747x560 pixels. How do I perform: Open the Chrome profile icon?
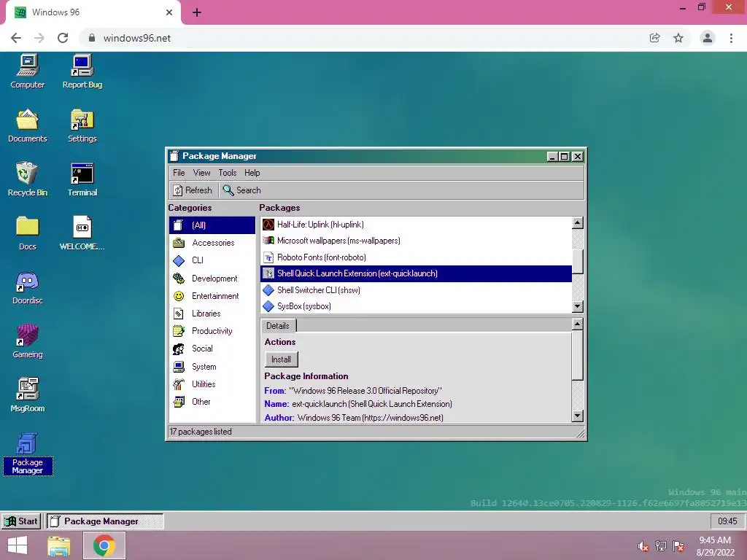pyautogui.click(x=708, y=38)
